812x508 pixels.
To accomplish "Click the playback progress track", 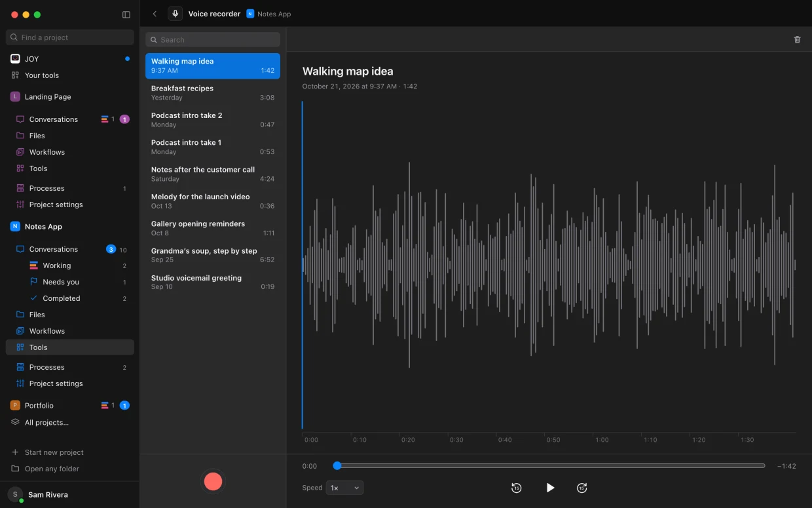I will [x=551, y=466].
